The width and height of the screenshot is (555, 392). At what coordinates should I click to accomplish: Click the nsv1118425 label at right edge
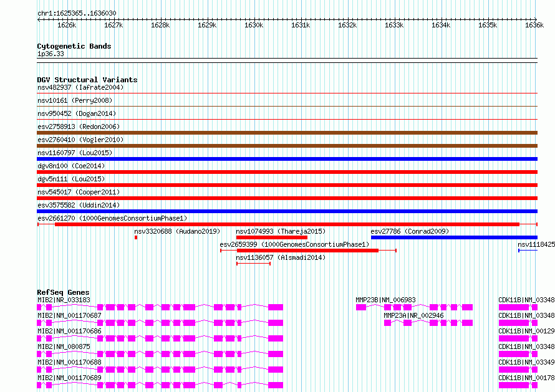tap(536, 244)
